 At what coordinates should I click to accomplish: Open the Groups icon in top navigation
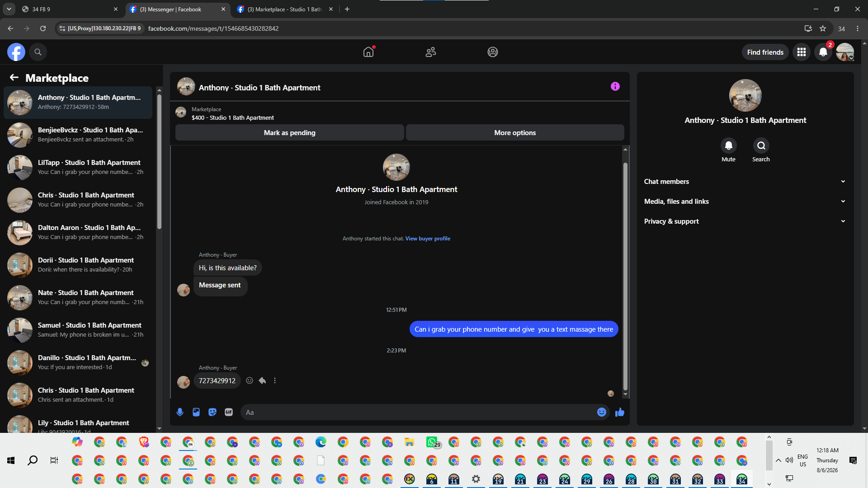coord(493,52)
